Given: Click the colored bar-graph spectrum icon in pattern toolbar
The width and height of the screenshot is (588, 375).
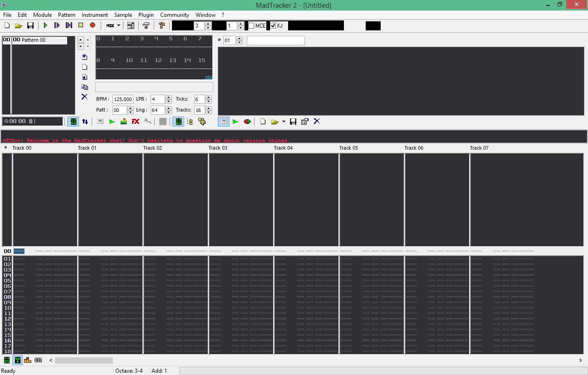Looking at the screenshot, I should coord(124,122).
